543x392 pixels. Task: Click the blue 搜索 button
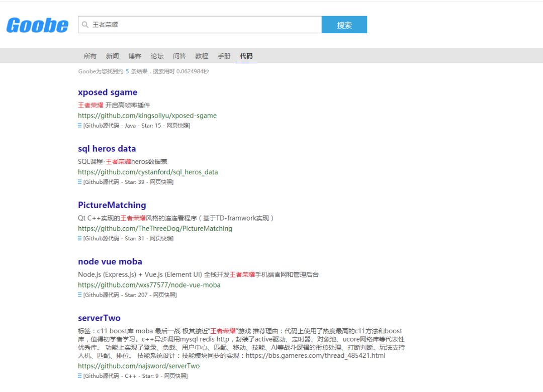[x=344, y=25]
